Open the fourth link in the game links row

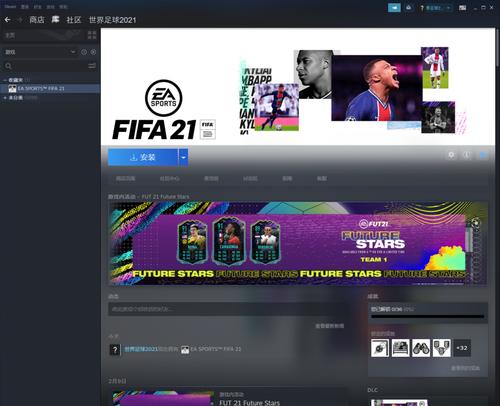point(250,179)
